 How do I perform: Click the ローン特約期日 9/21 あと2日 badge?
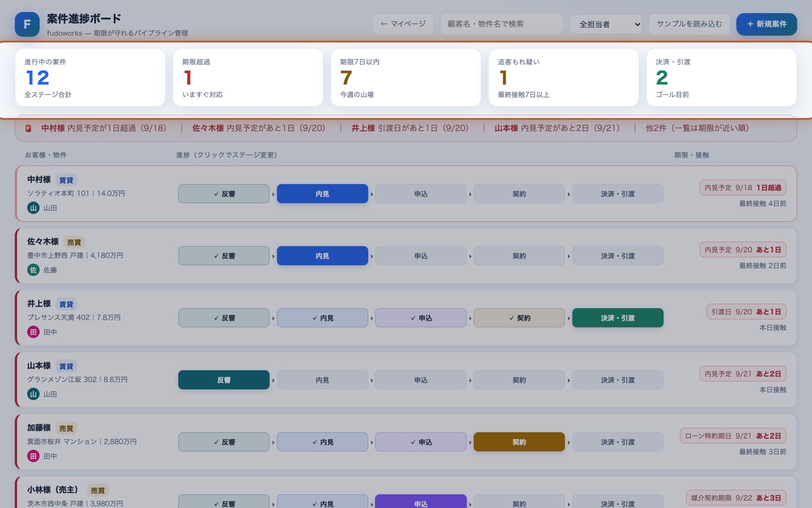click(x=733, y=436)
